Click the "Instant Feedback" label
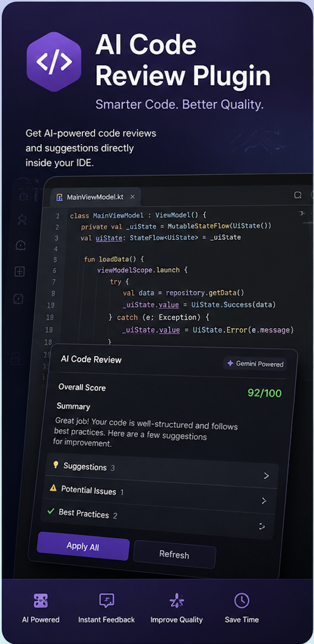This screenshot has width=314, height=644. [106, 620]
